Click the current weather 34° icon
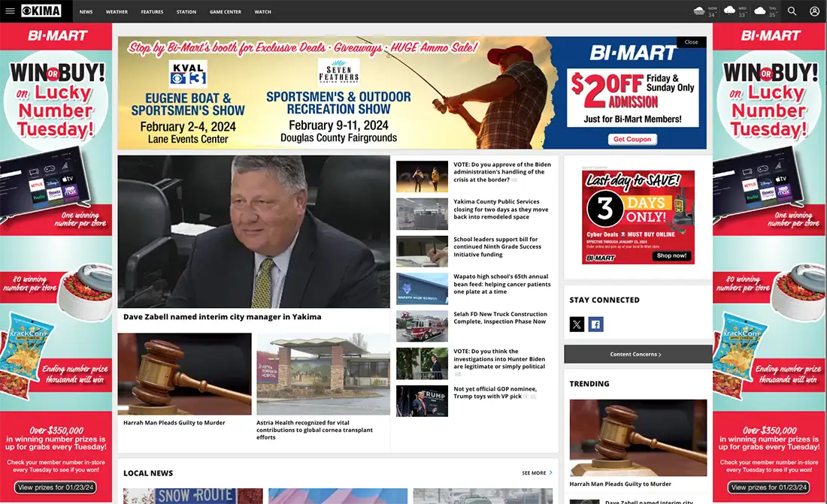Screen dimensions: 827x504 (699, 11)
